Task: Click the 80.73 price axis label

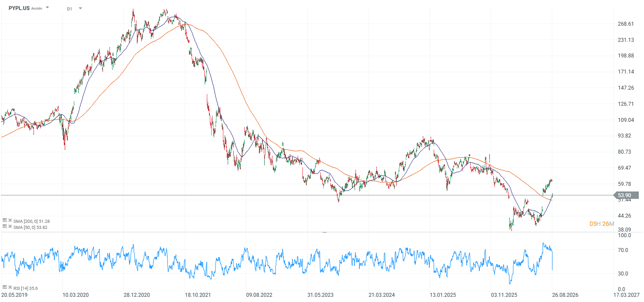Action: (x=624, y=152)
